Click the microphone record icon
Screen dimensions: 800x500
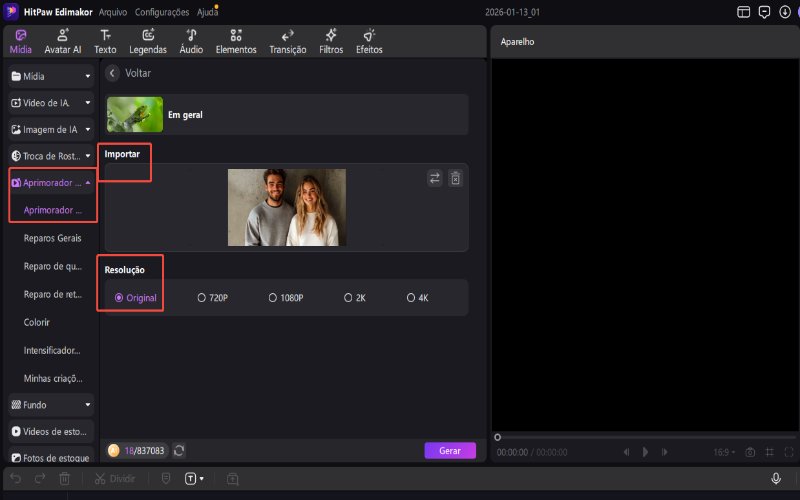point(776,479)
